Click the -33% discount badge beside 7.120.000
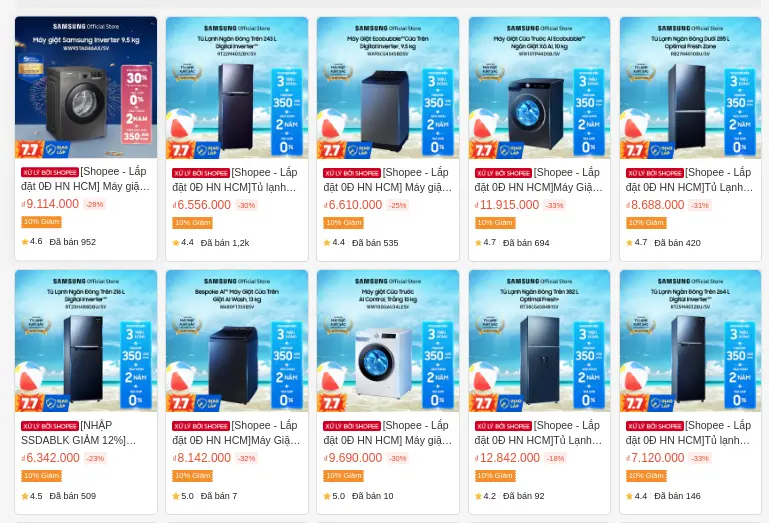The width and height of the screenshot is (769, 523). click(700, 458)
